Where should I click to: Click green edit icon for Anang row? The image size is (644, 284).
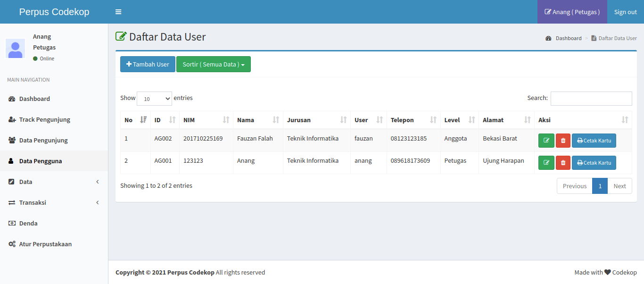546,163
